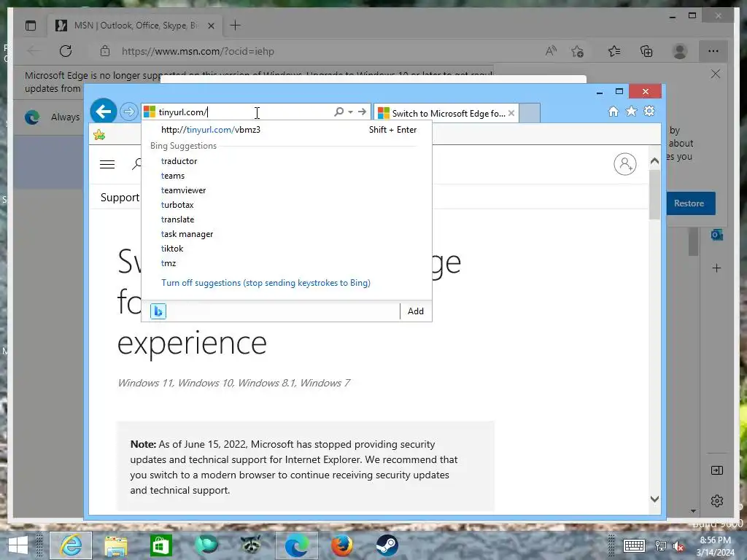Open Firefox from taskbar

point(341,545)
